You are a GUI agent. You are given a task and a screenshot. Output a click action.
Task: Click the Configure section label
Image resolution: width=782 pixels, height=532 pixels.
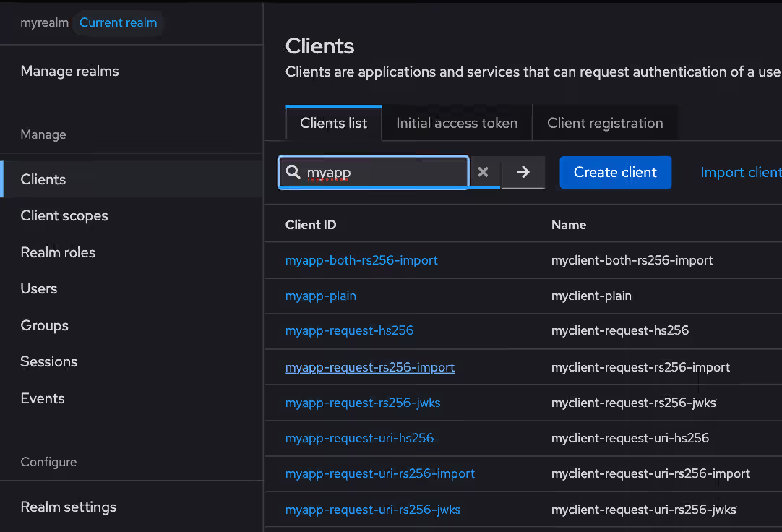pyautogui.click(x=49, y=462)
